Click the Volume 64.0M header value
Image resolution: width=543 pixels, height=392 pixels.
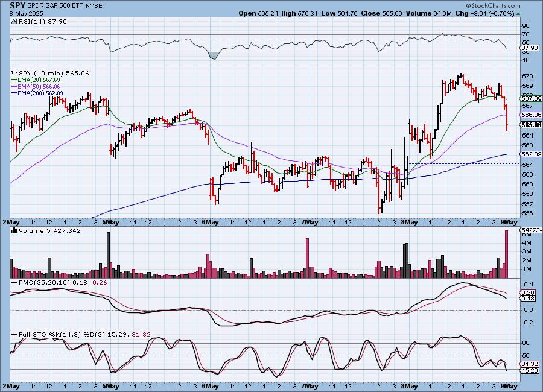[x=428, y=13]
